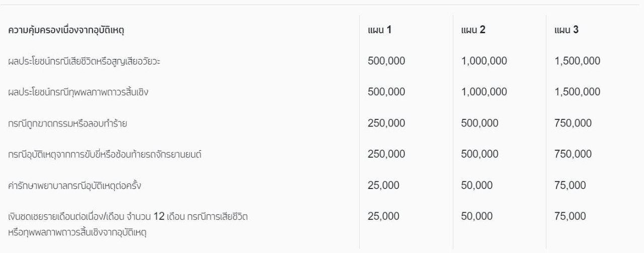Screen dimensions: 644x253
Task: Click the ความคุ้มครองเนื่องจากอุบัติเหตุ table heading
Action: click(x=66, y=31)
